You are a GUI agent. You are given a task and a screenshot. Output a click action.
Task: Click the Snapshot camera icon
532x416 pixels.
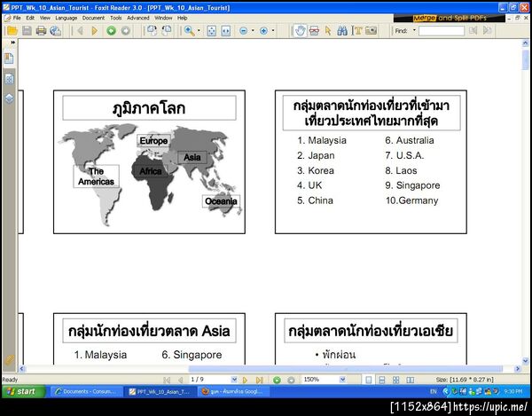(x=371, y=31)
